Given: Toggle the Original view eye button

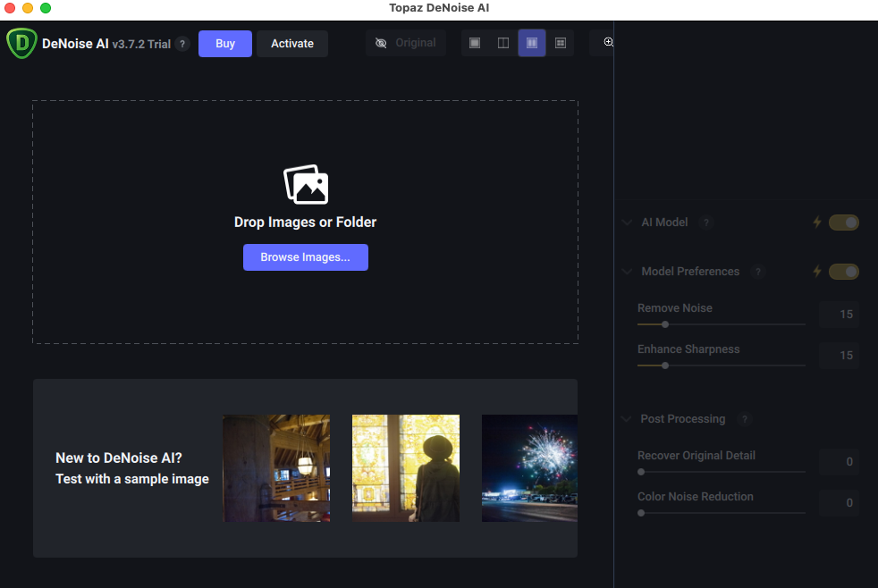Looking at the screenshot, I should pos(406,43).
